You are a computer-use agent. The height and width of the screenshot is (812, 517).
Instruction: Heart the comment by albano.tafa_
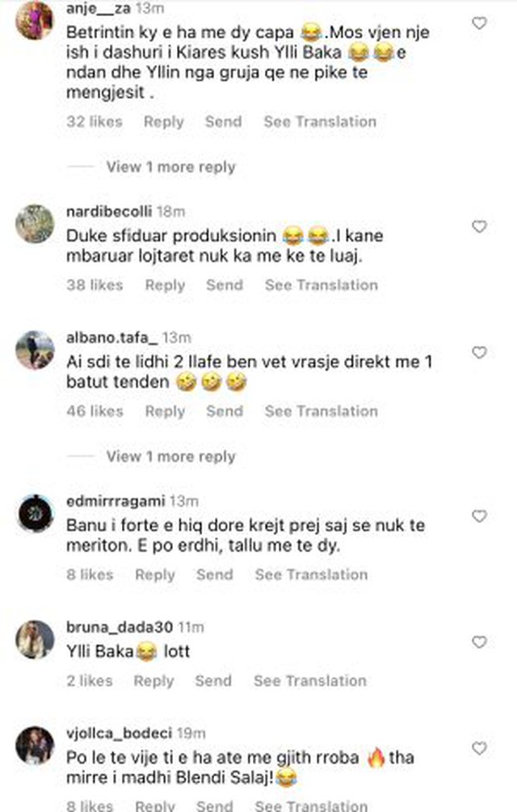pos(479,353)
